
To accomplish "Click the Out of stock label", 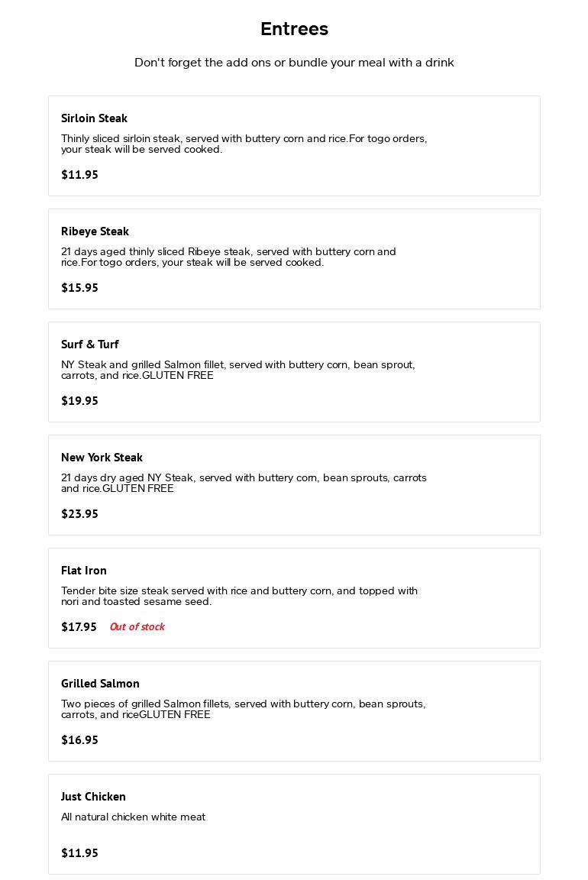I will (137, 627).
